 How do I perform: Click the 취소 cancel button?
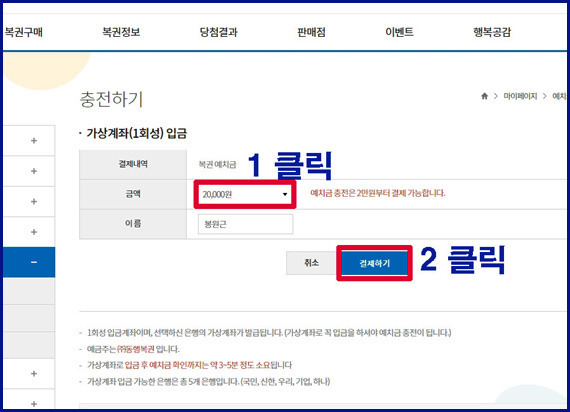pyautogui.click(x=312, y=263)
